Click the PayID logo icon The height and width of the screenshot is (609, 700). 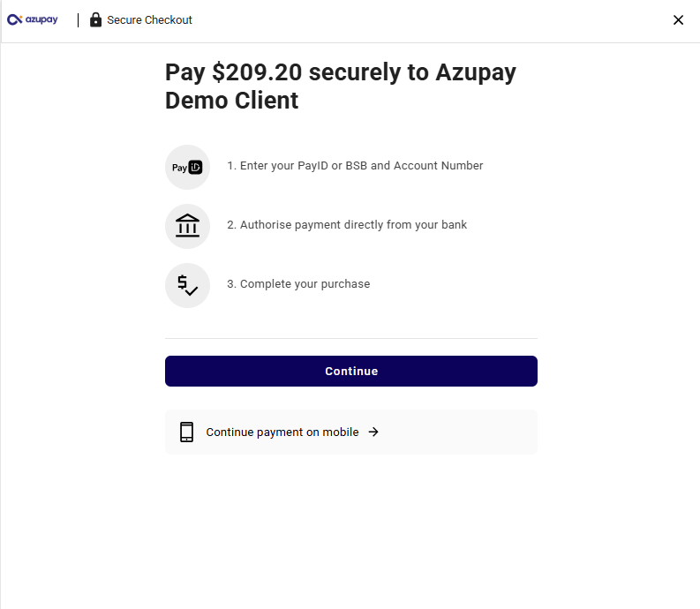click(x=187, y=168)
